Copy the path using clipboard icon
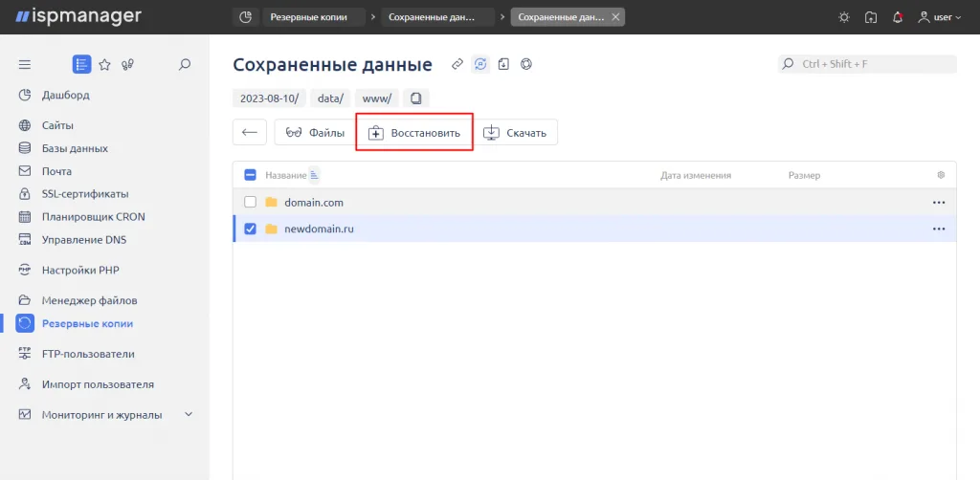Image resolution: width=980 pixels, height=480 pixels. pyautogui.click(x=416, y=98)
